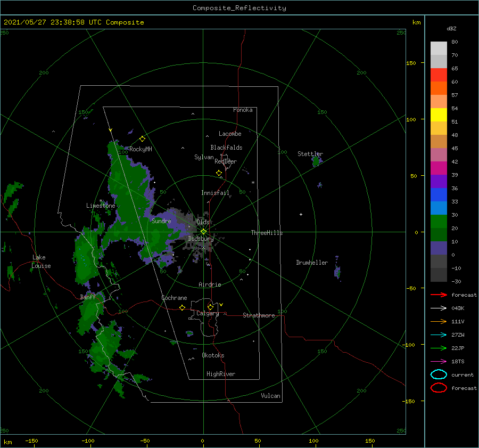Viewport: 479px width, 448px height.
Task: Select the yellow 54-51 dBZ color swatch
Action: (x=439, y=115)
